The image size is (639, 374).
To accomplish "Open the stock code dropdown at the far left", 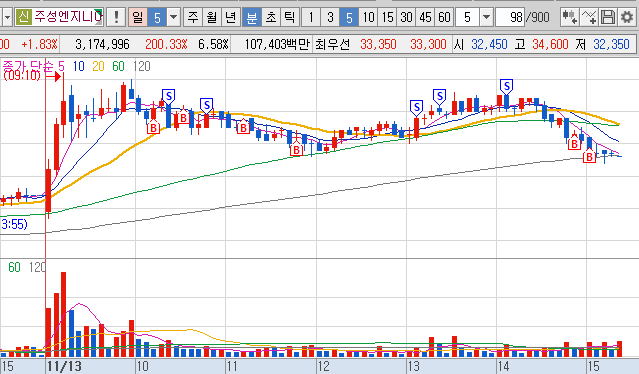I will pos(7,18).
